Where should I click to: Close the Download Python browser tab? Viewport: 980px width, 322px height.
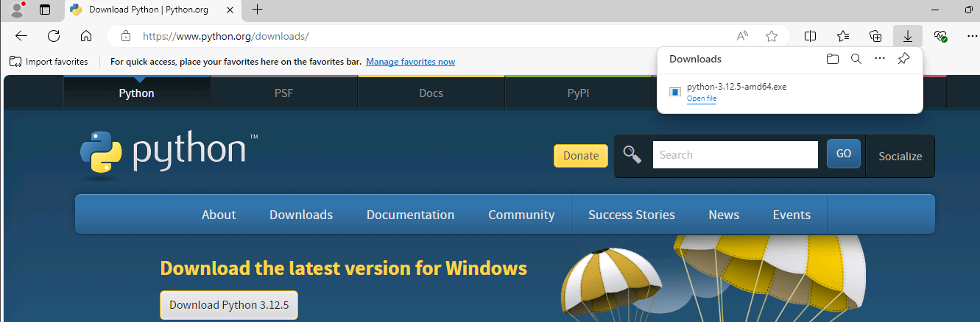230,10
